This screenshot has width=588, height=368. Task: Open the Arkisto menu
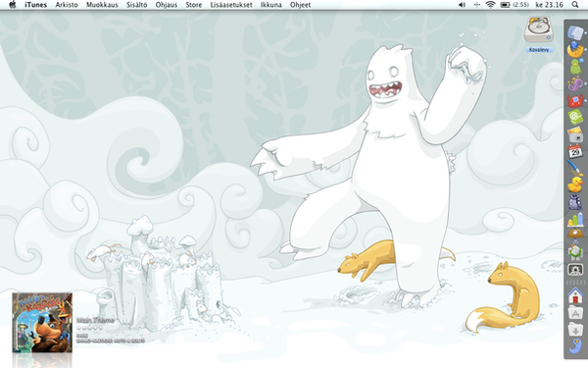pyautogui.click(x=67, y=5)
